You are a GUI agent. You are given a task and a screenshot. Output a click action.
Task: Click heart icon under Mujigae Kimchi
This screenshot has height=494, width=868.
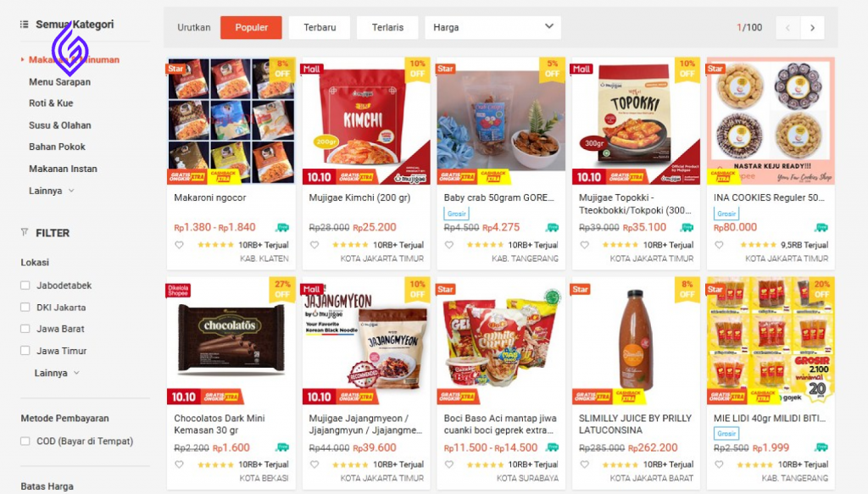[x=314, y=245]
